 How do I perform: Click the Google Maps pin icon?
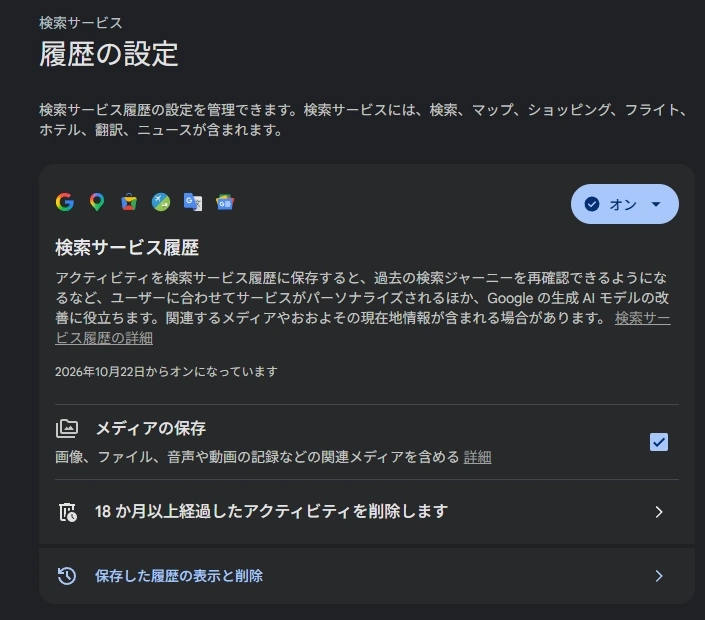click(97, 202)
